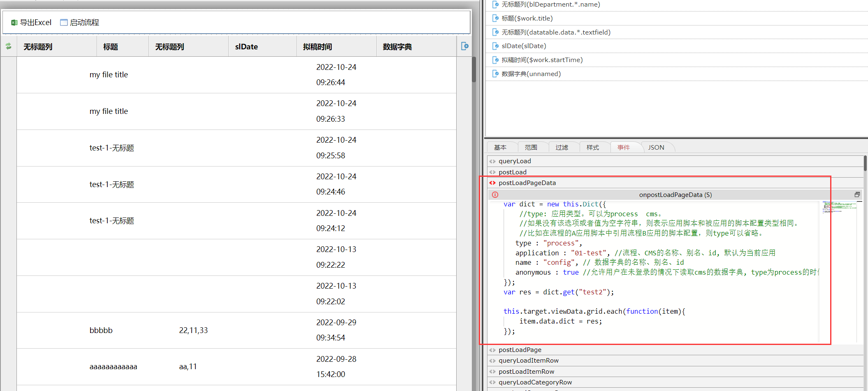This screenshot has height=391, width=868.
Task: Click the column icon next to slDate(slDate)
Action: click(x=496, y=46)
